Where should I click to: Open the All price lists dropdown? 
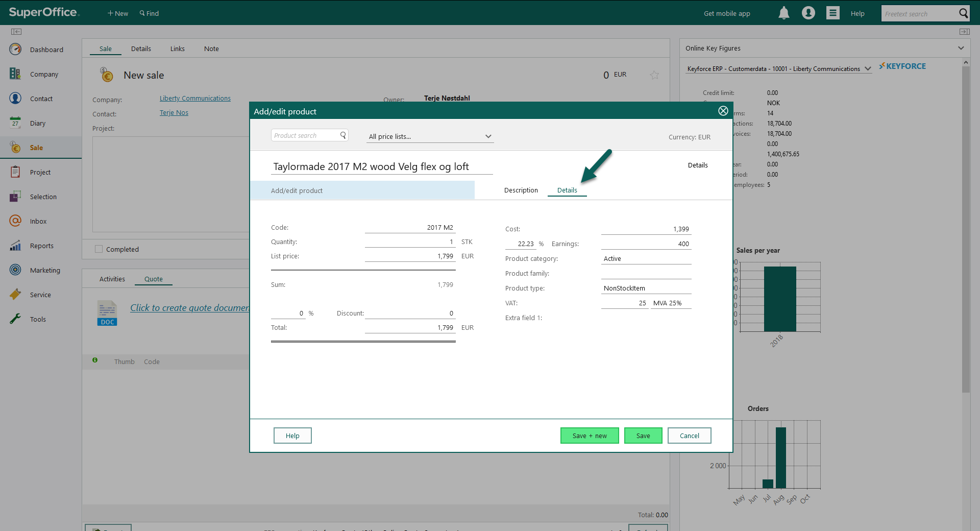(x=430, y=136)
